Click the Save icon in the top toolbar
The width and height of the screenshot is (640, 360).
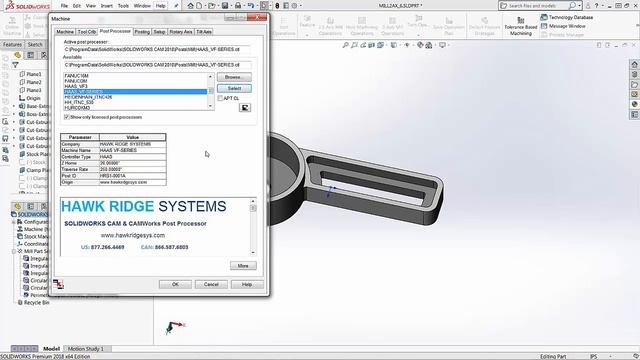225,6
